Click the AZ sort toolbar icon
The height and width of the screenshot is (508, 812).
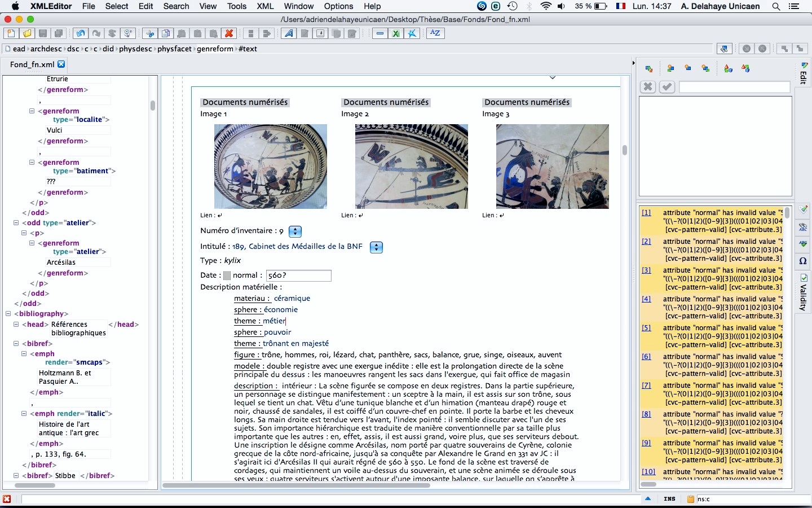(x=435, y=33)
